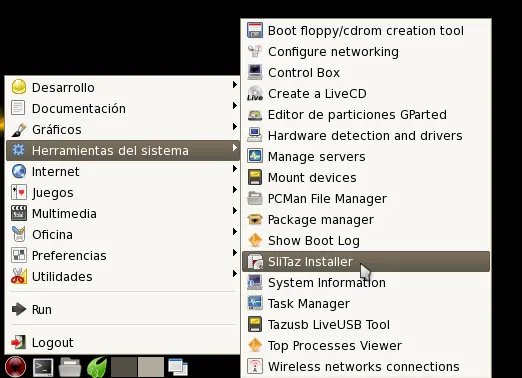Switch to the first dark workspace pager box
Screen dimensions: 522x378
124,367
